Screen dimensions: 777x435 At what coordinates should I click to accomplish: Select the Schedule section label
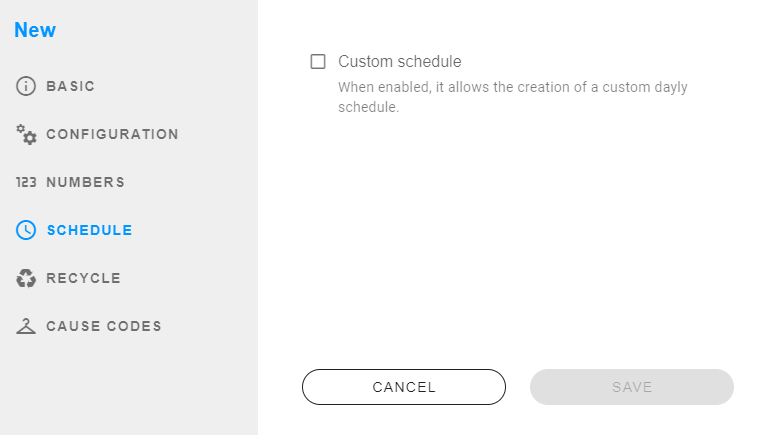pos(89,230)
